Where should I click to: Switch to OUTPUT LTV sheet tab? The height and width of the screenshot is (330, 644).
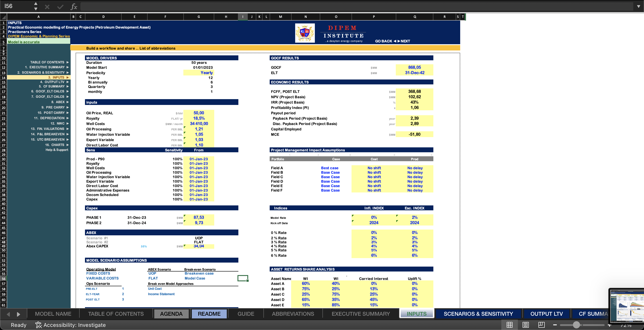(x=547, y=314)
